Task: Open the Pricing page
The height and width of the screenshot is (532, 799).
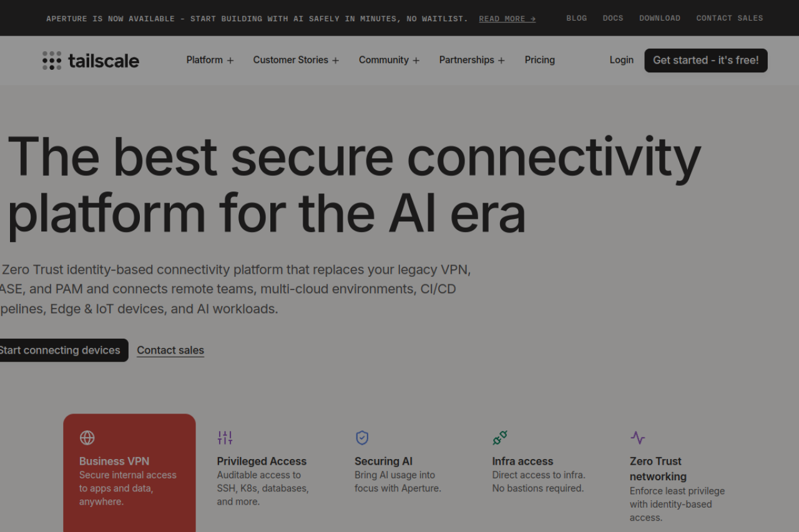Action: pyautogui.click(x=539, y=60)
